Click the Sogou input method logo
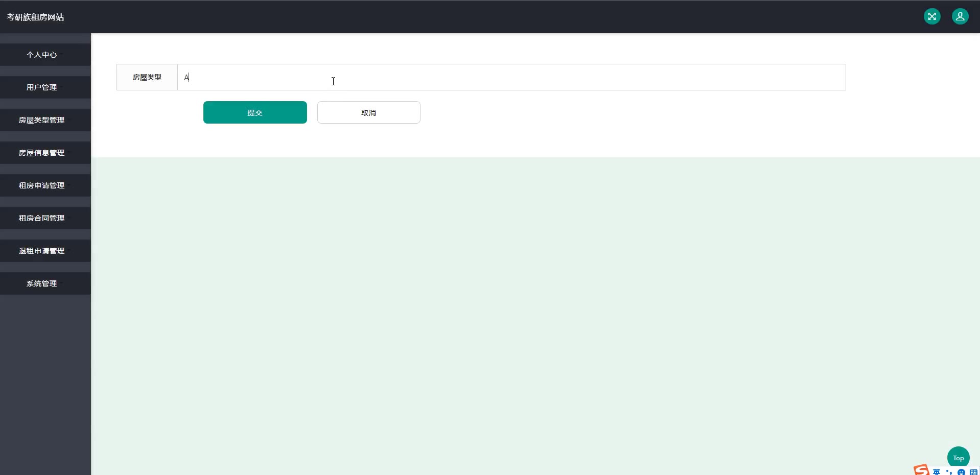 (921, 470)
